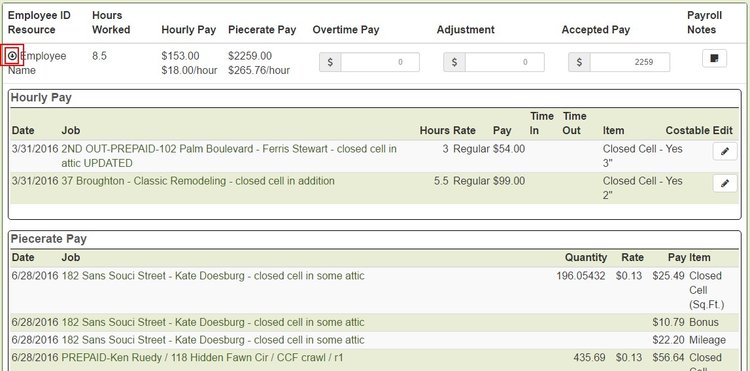The width and height of the screenshot is (750, 371).
Task: Click the Accepted Pay dollar sign addon
Action: coord(579,62)
